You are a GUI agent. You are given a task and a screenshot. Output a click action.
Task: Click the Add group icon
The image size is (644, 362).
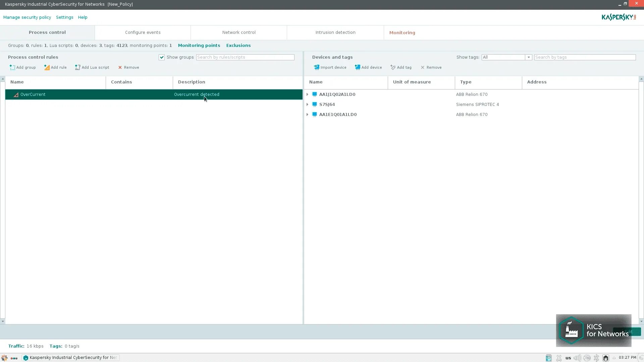12,67
